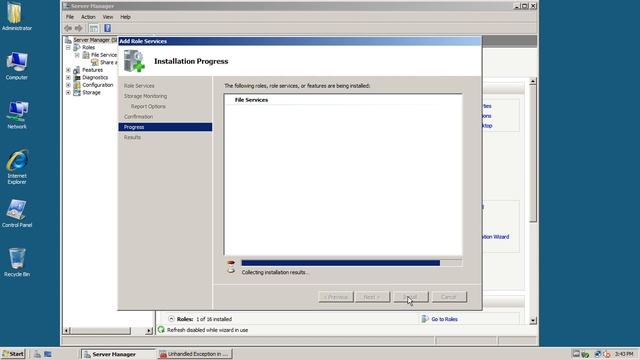Expand the Configuration tree node
This screenshot has height=360, width=640.
tap(68, 85)
